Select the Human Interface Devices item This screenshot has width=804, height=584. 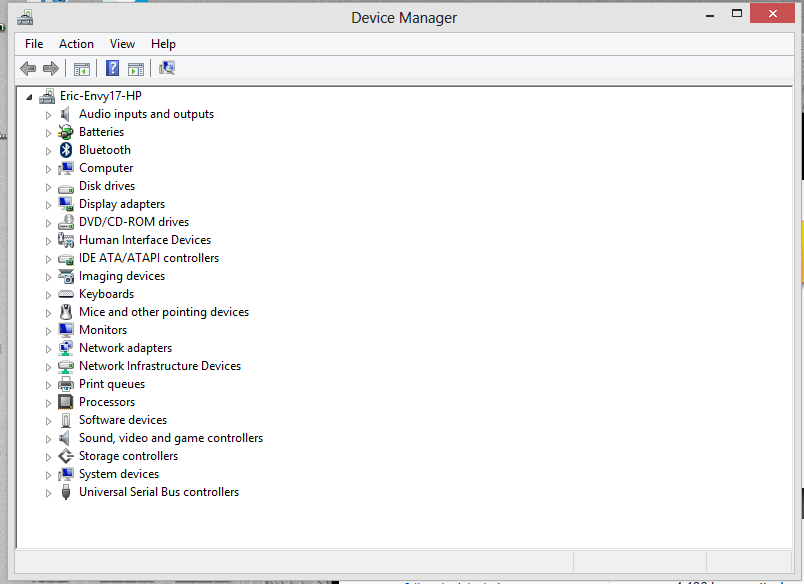[145, 240]
